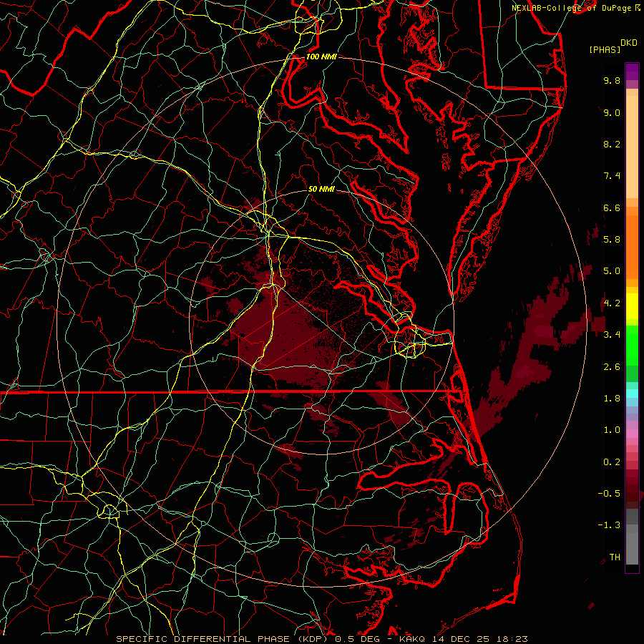Click the -0.5 value on the scale
Screen dimensions: 644x644
coord(609,494)
